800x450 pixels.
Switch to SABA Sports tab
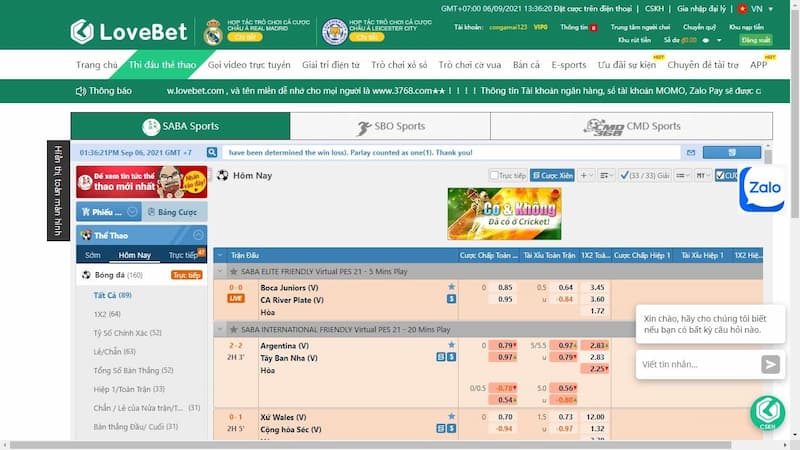coord(181,126)
